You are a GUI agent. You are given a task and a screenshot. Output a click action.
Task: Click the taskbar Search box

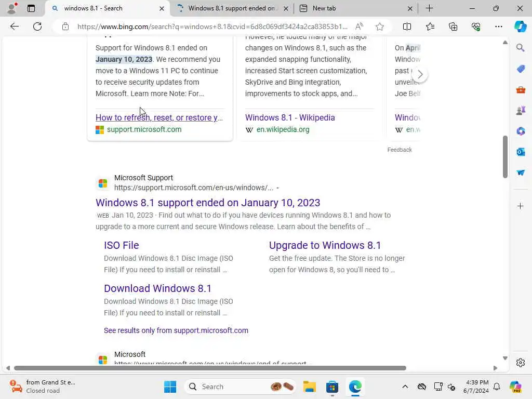coord(240,387)
